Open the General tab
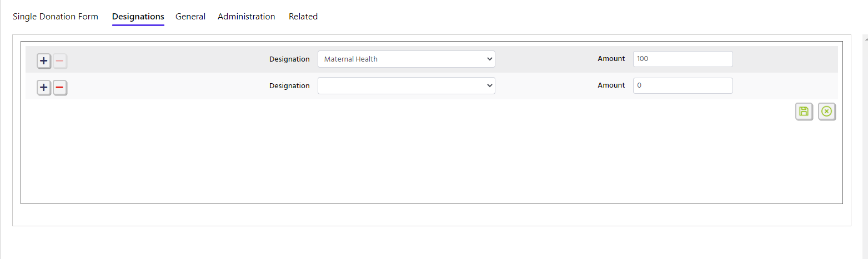This screenshot has width=868, height=259. pos(190,17)
